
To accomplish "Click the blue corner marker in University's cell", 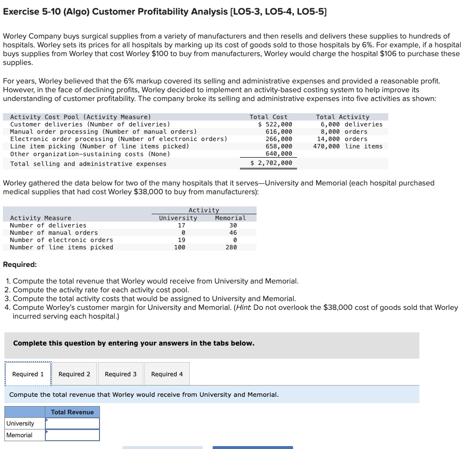I will point(46,419).
